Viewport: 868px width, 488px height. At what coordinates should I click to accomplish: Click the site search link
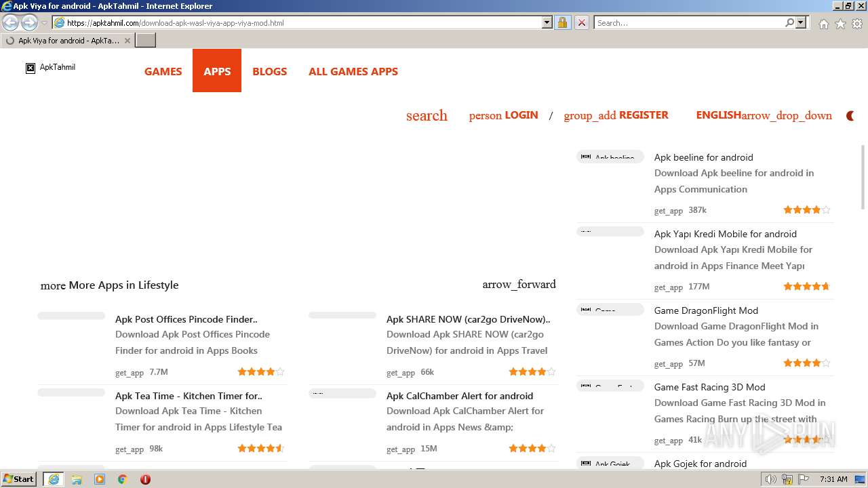click(427, 115)
